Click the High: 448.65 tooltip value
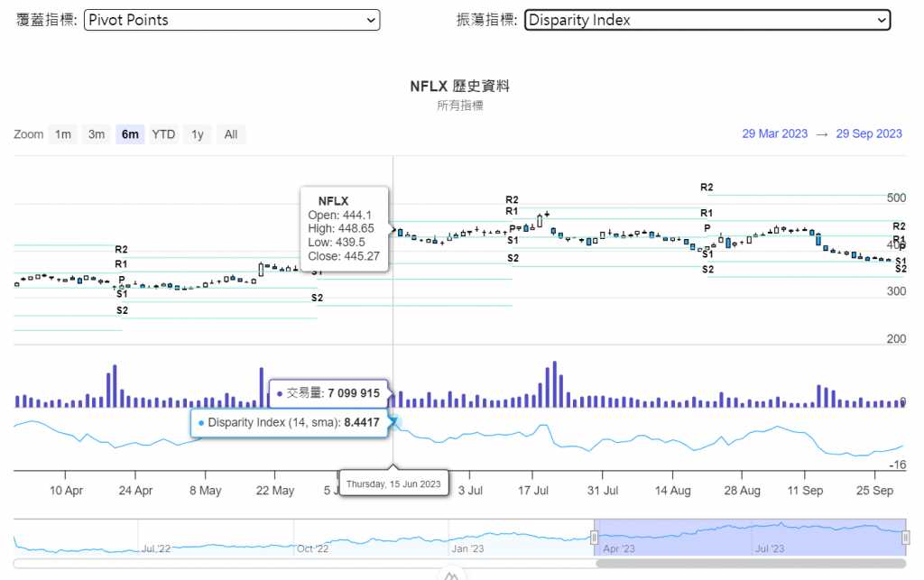The height and width of the screenshot is (580, 924). [340, 228]
